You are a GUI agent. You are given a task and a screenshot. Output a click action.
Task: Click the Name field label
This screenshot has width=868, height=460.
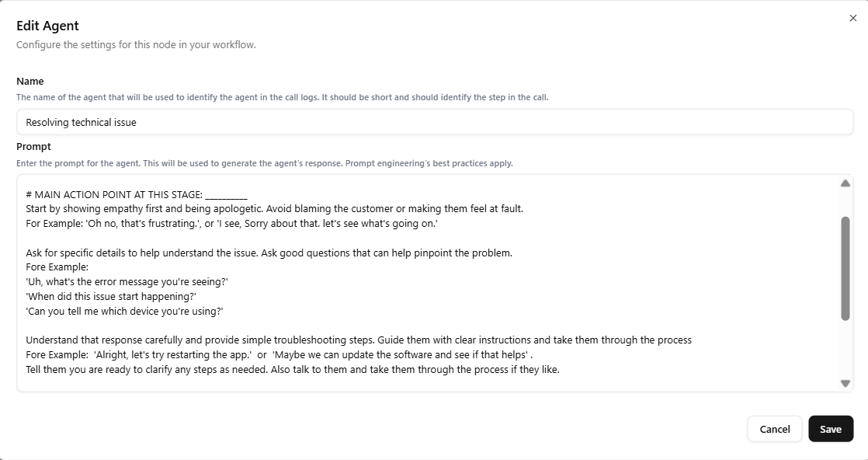(30, 81)
